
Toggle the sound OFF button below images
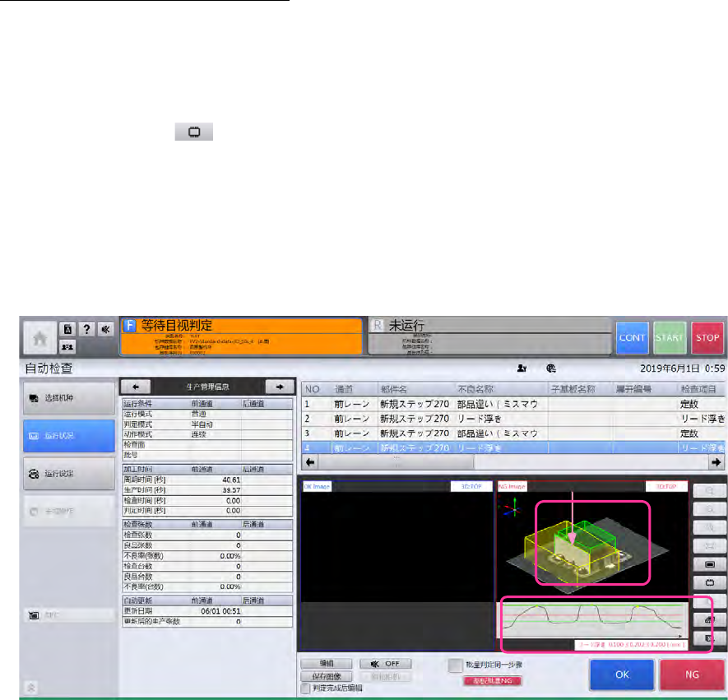pos(385,664)
